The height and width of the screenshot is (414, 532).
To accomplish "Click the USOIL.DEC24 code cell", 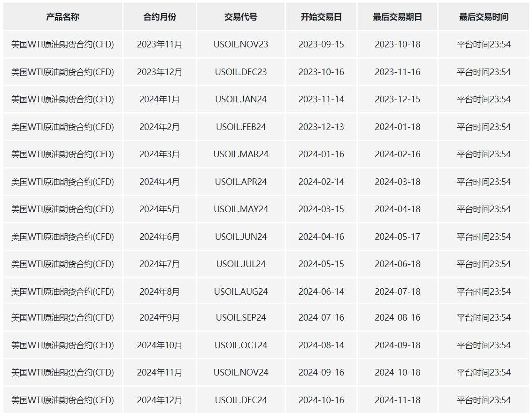I will tap(241, 400).
